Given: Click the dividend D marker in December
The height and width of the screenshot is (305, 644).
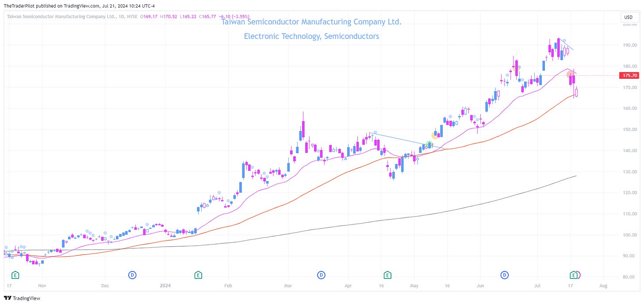Looking at the screenshot, I should (132, 275).
